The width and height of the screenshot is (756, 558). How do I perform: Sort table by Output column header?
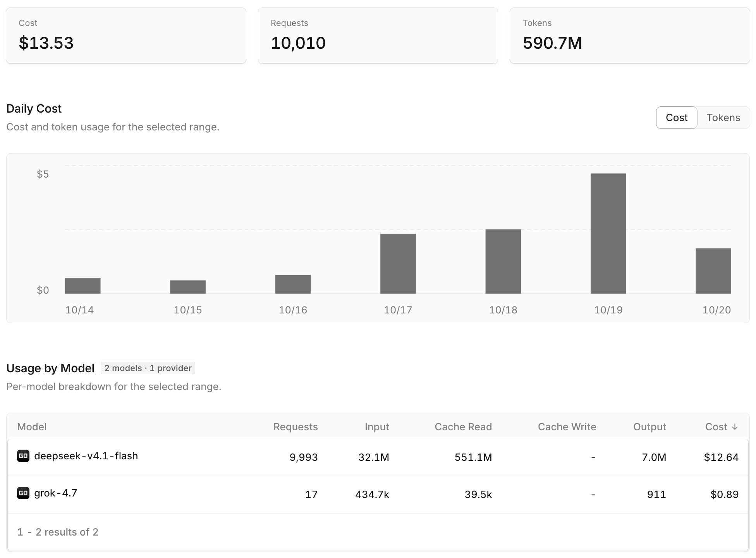(649, 427)
